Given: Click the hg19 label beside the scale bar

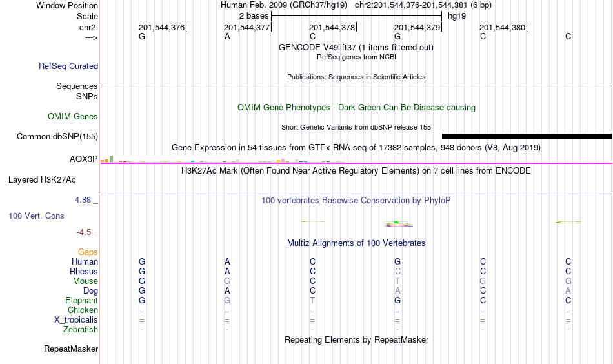Looking at the screenshot, I should point(457,16).
